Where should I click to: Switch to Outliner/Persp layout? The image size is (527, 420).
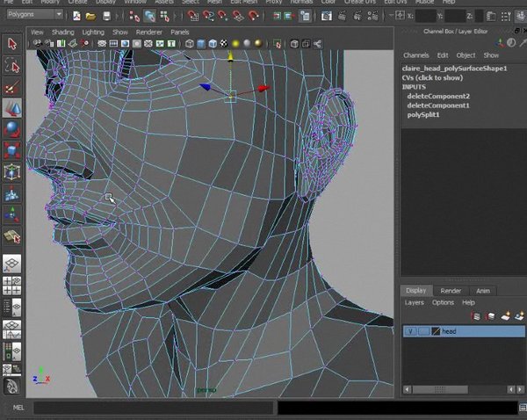click(x=12, y=308)
